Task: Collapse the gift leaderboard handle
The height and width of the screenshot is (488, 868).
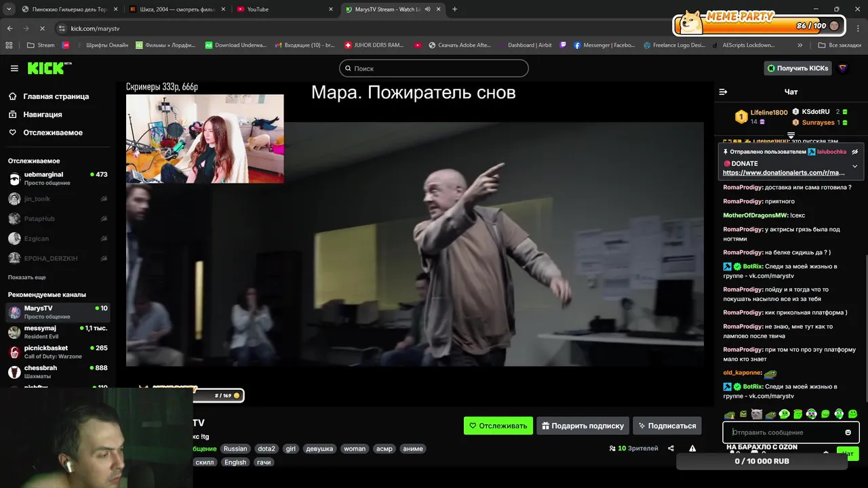Action: [x=791, y=136]
